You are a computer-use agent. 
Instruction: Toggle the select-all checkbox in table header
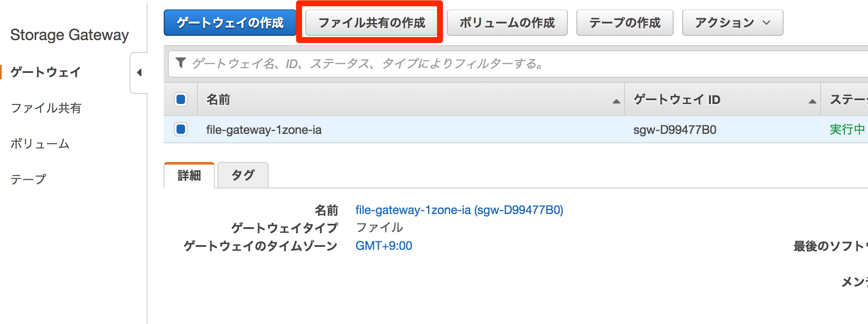coord(181,99)
